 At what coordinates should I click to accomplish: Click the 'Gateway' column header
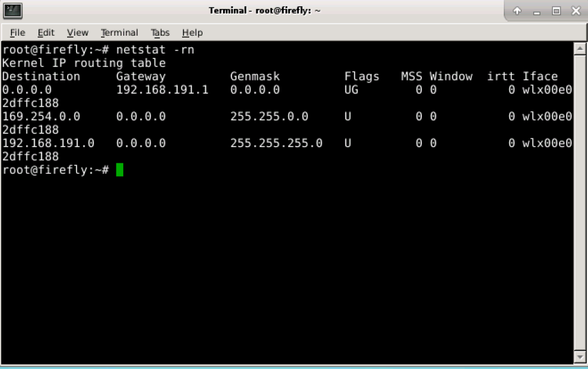tap(141, 77)
